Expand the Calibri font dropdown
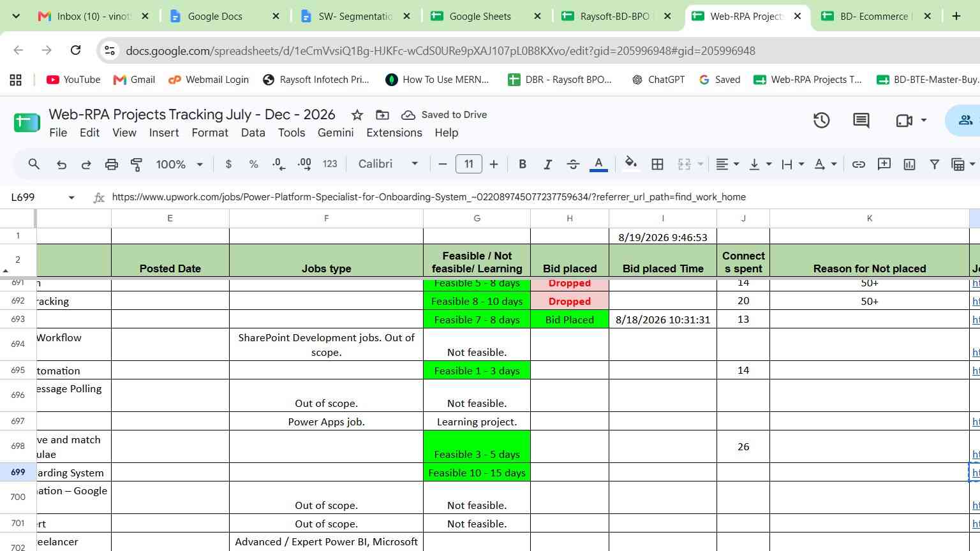Screen dimensions: 980x551 tap(388, 164)
